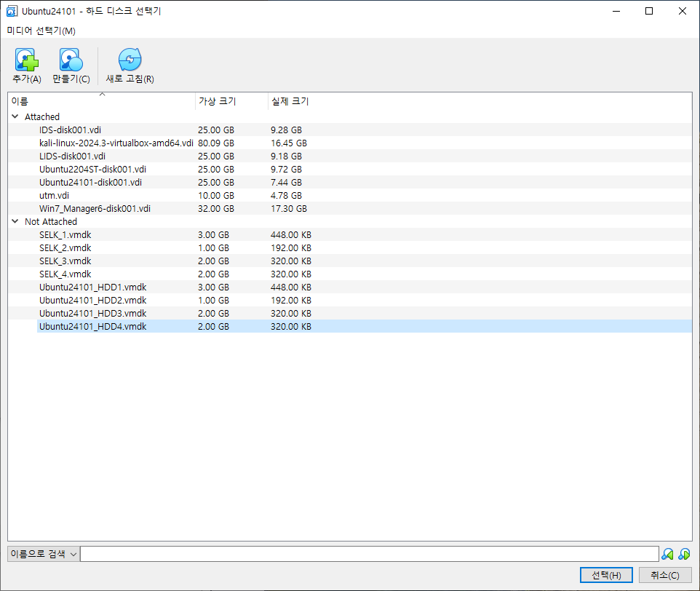Select SELK_2.vmdk

pyautogui.click(x=65, y=247)
